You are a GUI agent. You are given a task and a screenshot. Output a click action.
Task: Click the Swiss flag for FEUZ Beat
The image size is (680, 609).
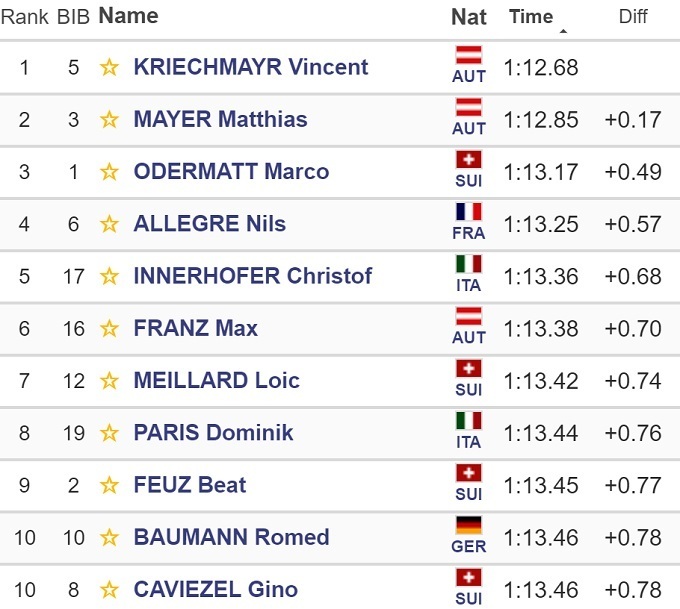point(468,474)
